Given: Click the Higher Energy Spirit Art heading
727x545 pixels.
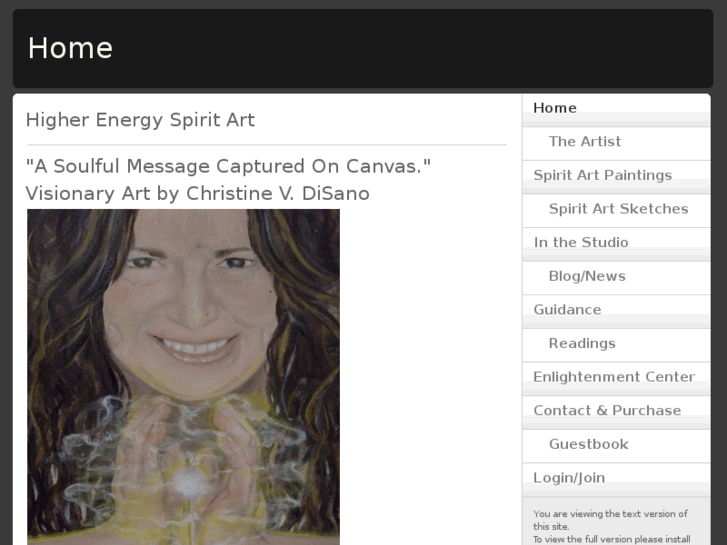Looking at the screenshot, I should pos(140,120).
